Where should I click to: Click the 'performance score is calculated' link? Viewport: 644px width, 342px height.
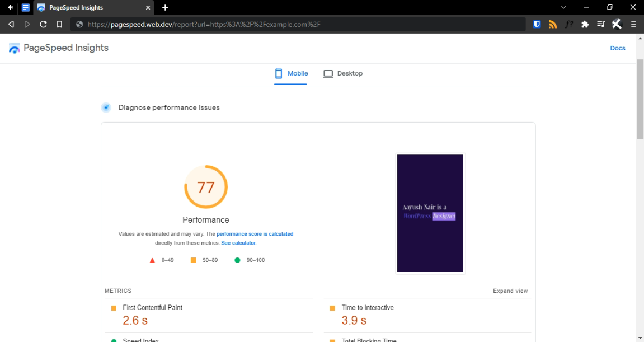click(x=255, y=234)
